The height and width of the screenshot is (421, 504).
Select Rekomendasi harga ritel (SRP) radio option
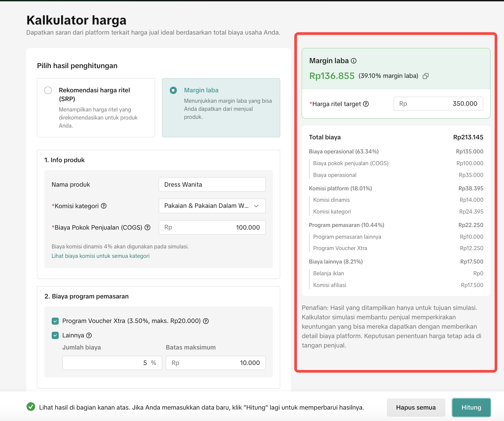pyautogui.click(x=48, y=90)
